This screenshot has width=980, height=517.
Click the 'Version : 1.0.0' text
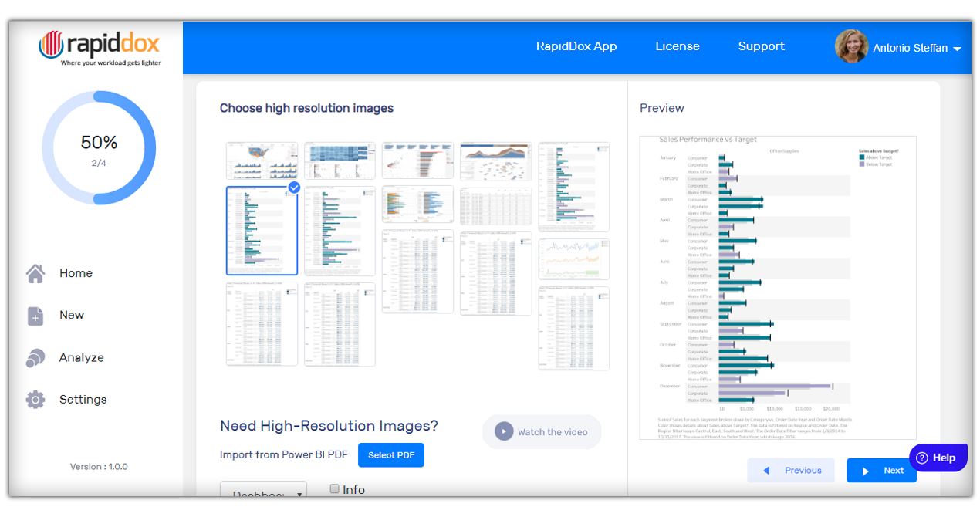click(99, 467)
